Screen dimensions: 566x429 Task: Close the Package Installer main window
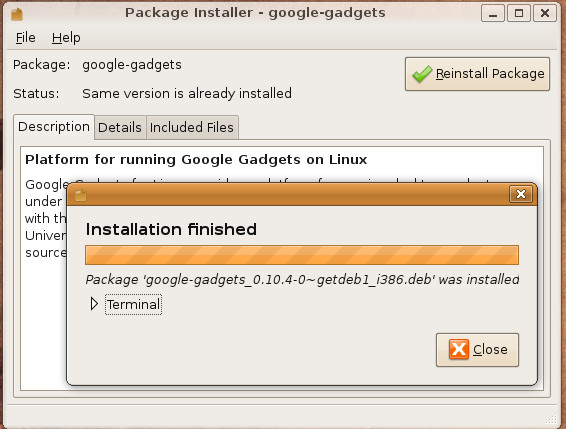(x=545, y=14)
